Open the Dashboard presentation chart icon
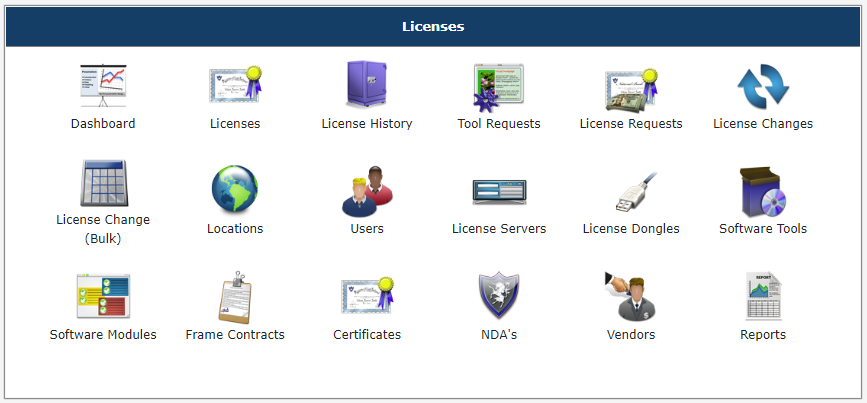 coord(103,86)
